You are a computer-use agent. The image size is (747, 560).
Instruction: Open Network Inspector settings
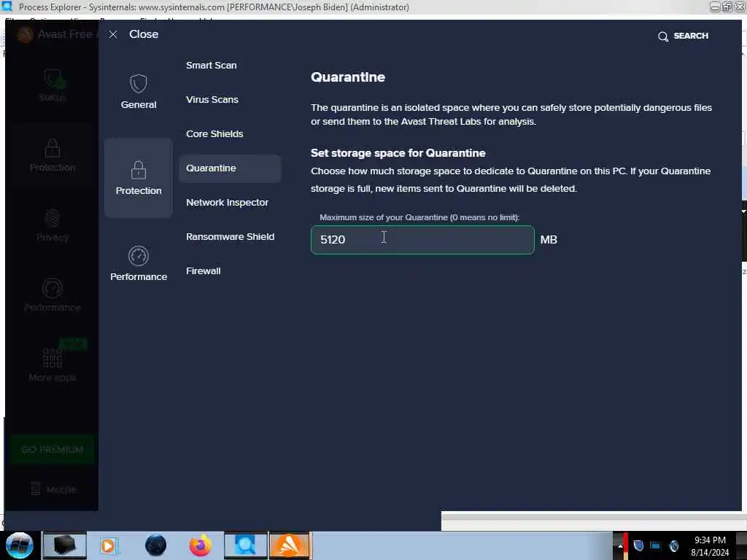pyautogui.click(x=228, y=203)
